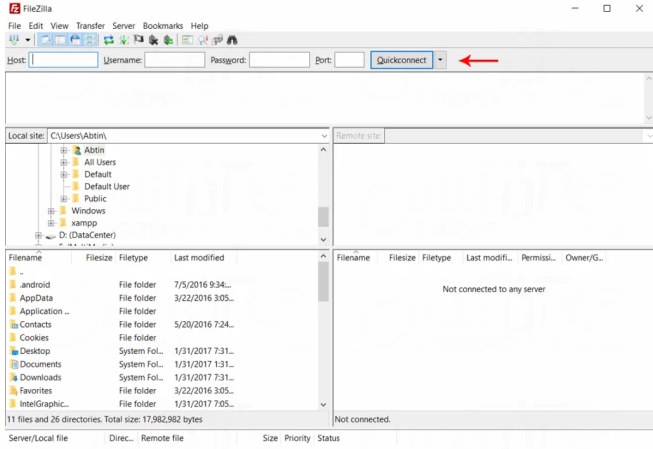Refresh file and folder lists
The height and width of the screenshot is (449, 653).
point(109,40)
